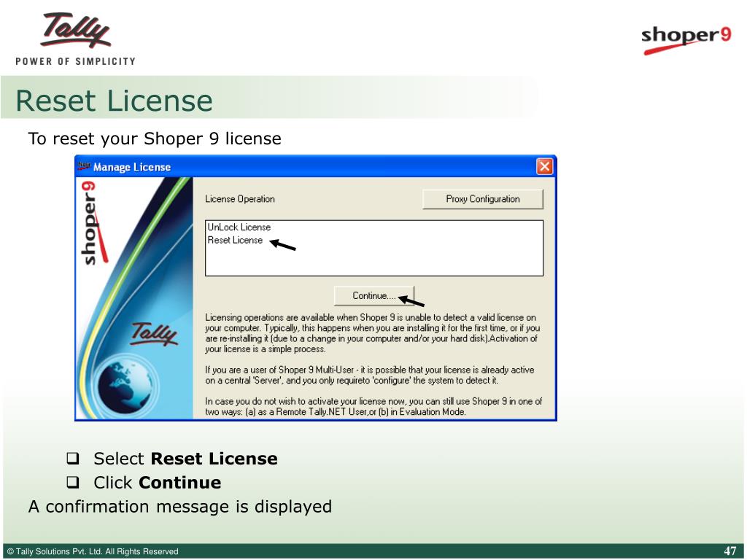Screen dimensions: 747x560
Task: Click the Manage License title text
Action: coord(132,167)
